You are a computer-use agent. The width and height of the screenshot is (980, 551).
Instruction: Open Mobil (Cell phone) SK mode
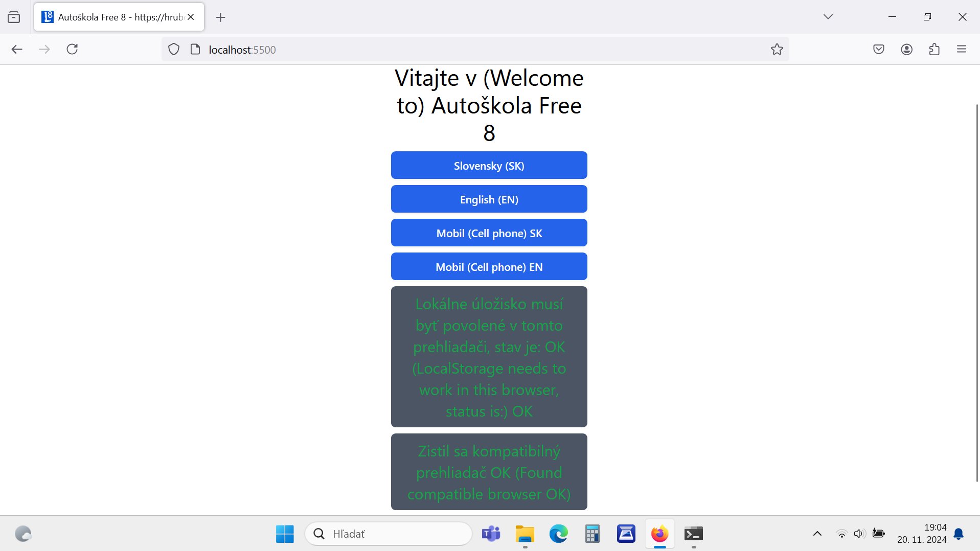(489, 233)
